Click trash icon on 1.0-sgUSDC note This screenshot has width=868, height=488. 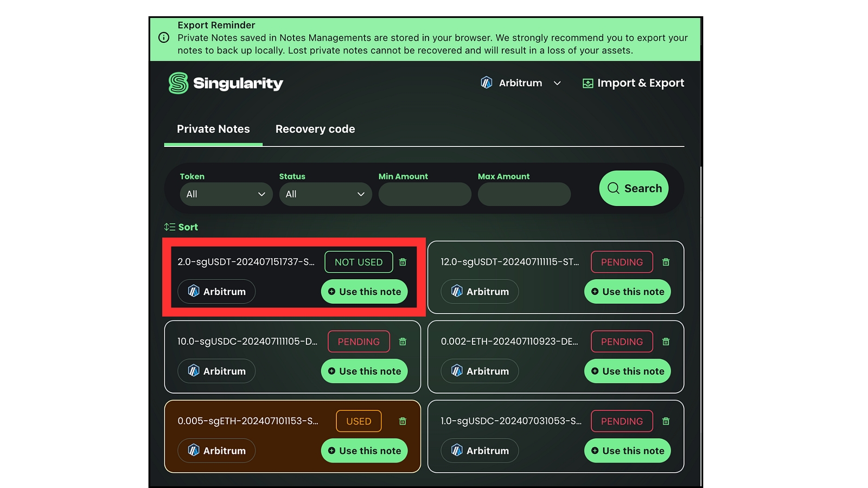tap(666, 421)
